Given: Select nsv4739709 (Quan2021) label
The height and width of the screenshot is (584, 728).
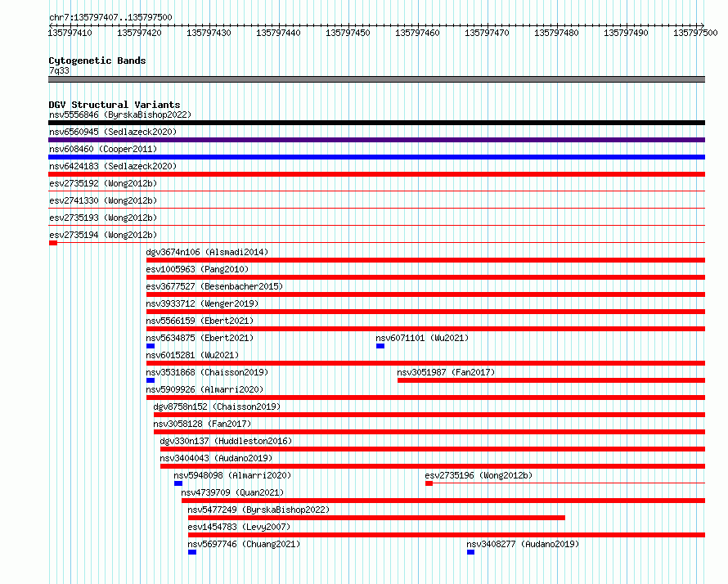Looking at the screenshot, I should tap(232, 492).
